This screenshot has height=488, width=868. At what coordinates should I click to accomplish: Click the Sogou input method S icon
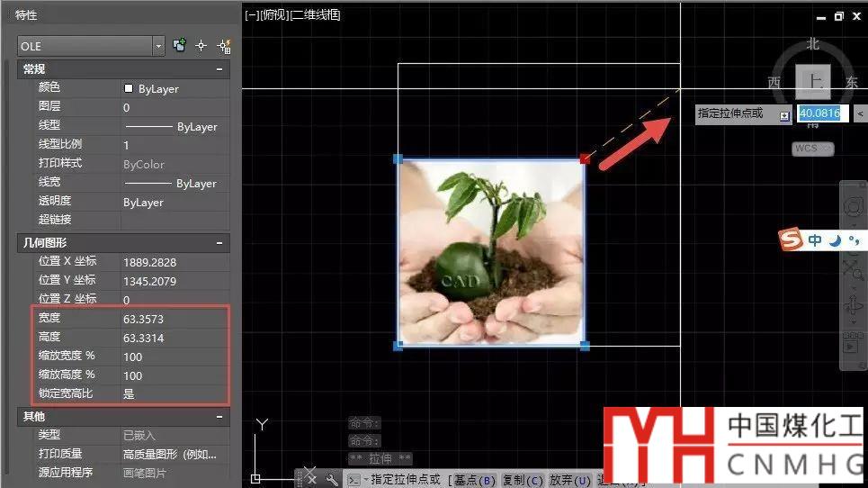[x=791, y=240]
